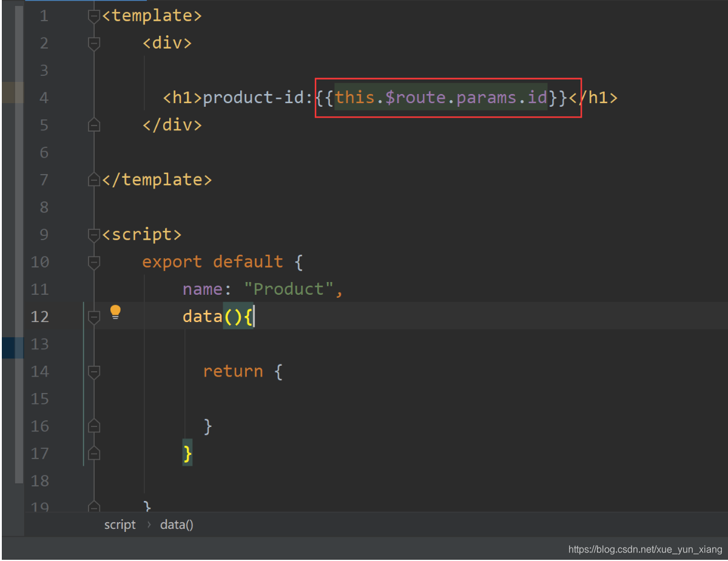Click fold end marker on line 16
This screenshot has height=561, width=728.
point(93,426)
